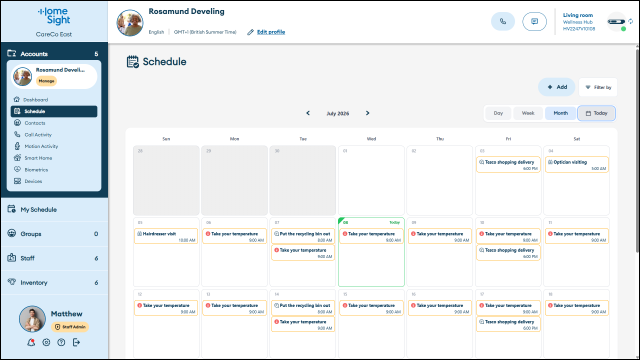
Task: Open Put the recycling bin out on the 14th
Action: [303, 308]
